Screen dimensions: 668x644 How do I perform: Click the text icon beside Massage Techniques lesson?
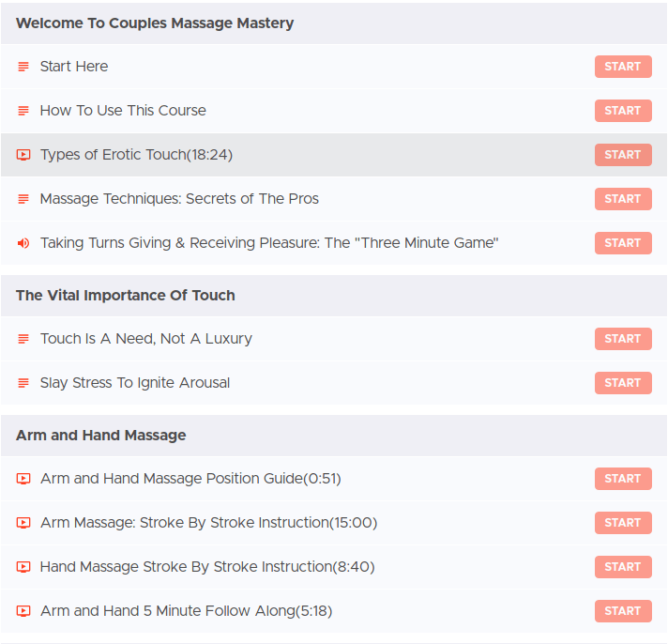(23, 199)
